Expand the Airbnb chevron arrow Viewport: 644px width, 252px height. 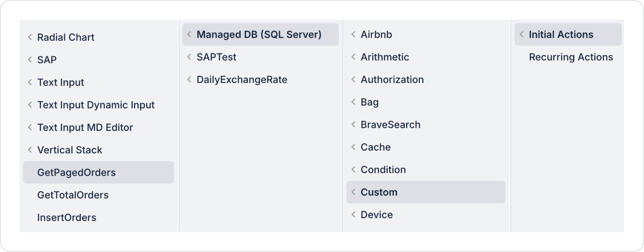pos(353,34)
